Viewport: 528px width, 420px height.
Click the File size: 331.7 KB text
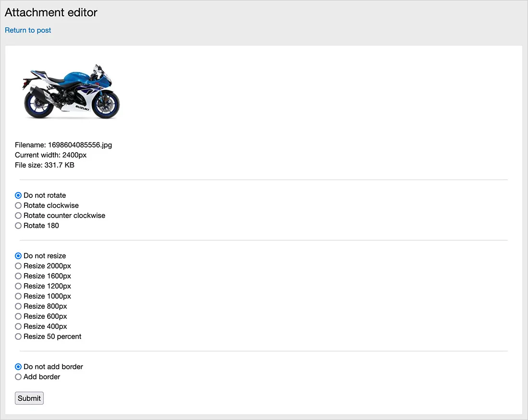pyautogui.click(x=45, y=165)
